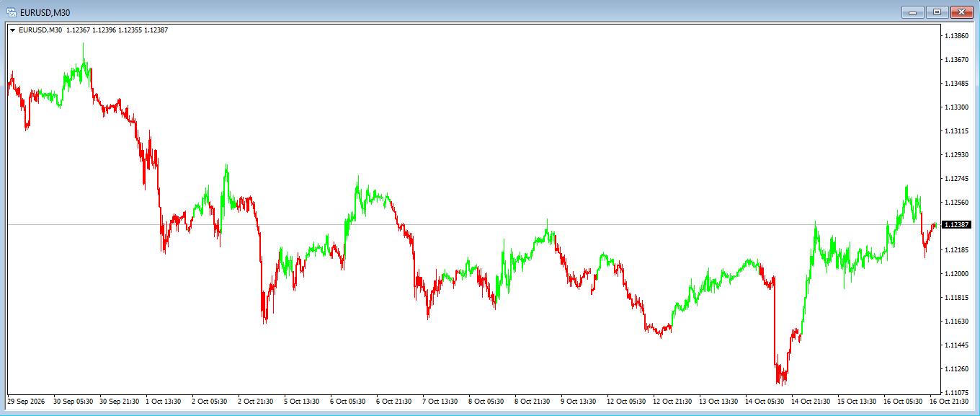
Task: Click price scale value 1.13485
Action: pos(955,83)
